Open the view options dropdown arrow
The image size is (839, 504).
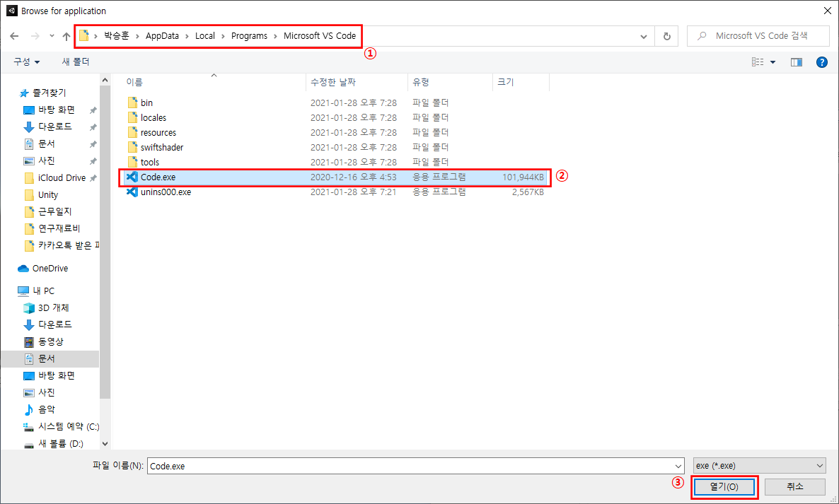point(773,62)
